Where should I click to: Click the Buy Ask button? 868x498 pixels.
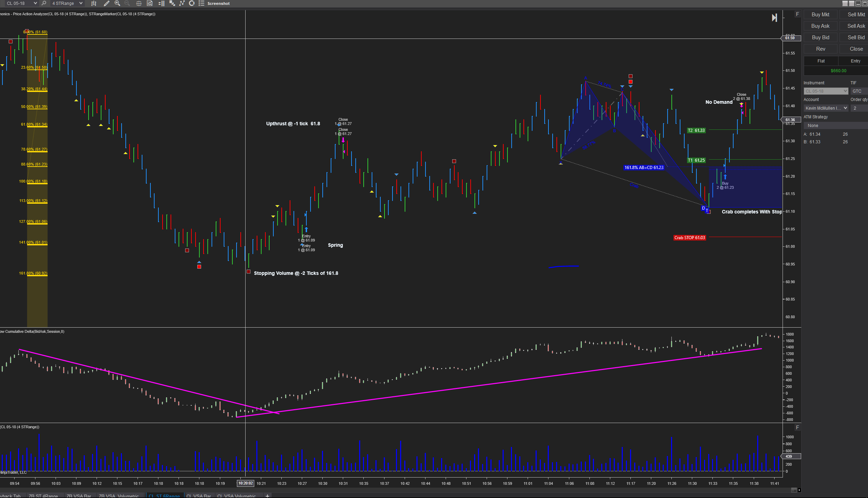tap(820, 26)
